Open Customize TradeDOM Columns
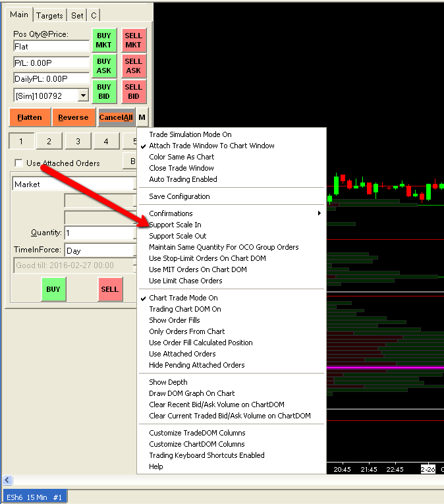 [x=231, y=433]
